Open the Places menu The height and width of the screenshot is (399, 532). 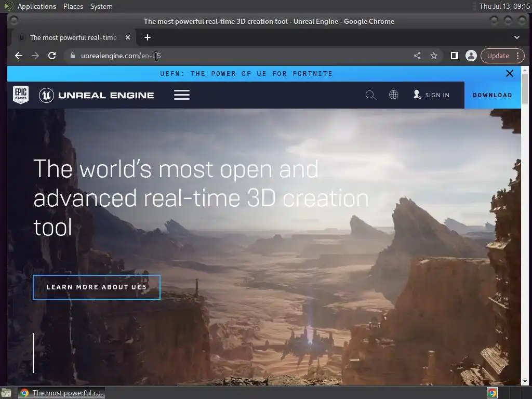(x=73, y=6)
